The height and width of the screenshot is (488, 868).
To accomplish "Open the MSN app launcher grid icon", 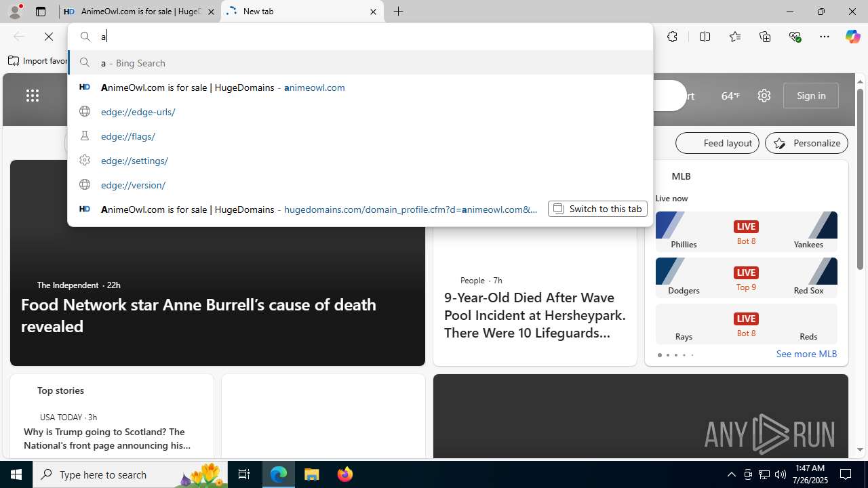I will pos(33,96).
